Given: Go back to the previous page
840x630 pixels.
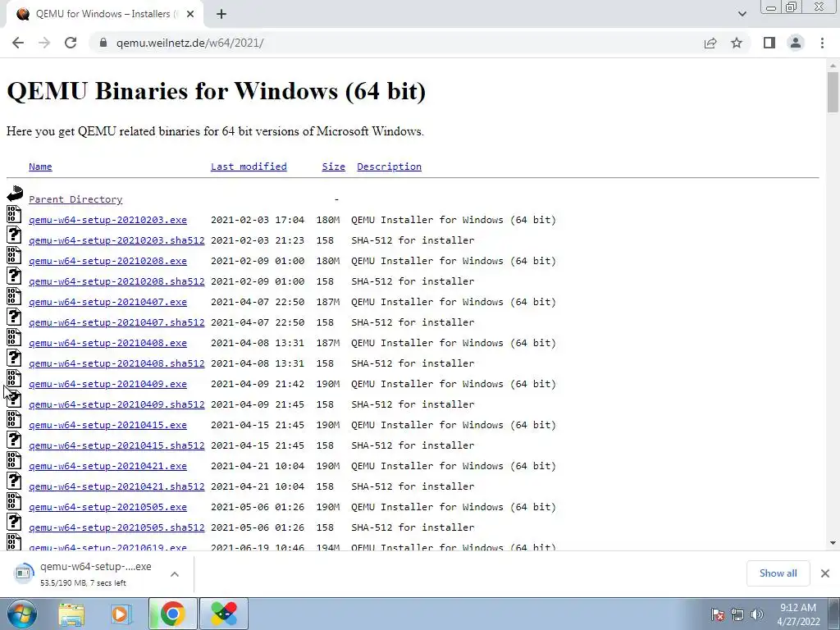Looking at the screenshot, I should click(x=18, y=43).
